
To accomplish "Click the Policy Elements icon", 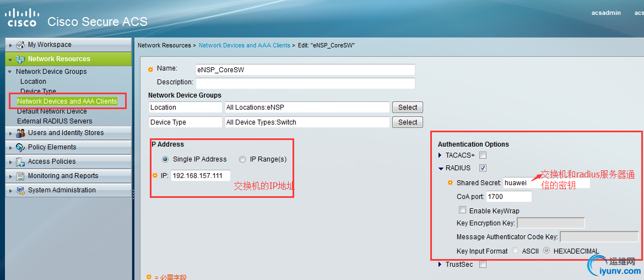I will (x=20, y=147).
